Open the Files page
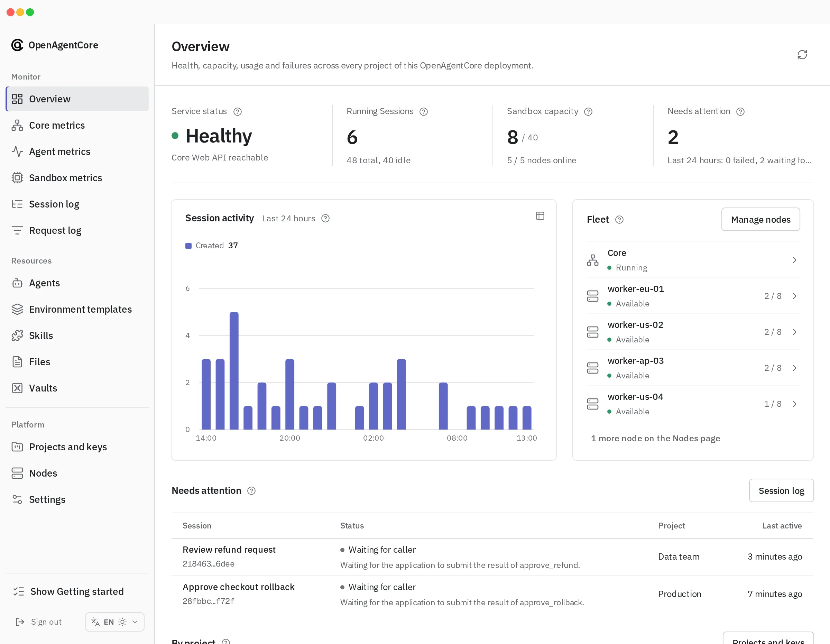 click(77, 361)
